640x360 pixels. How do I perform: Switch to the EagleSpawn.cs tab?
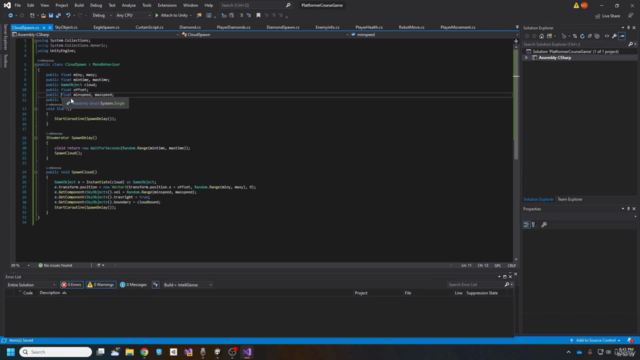click(106, 27)
